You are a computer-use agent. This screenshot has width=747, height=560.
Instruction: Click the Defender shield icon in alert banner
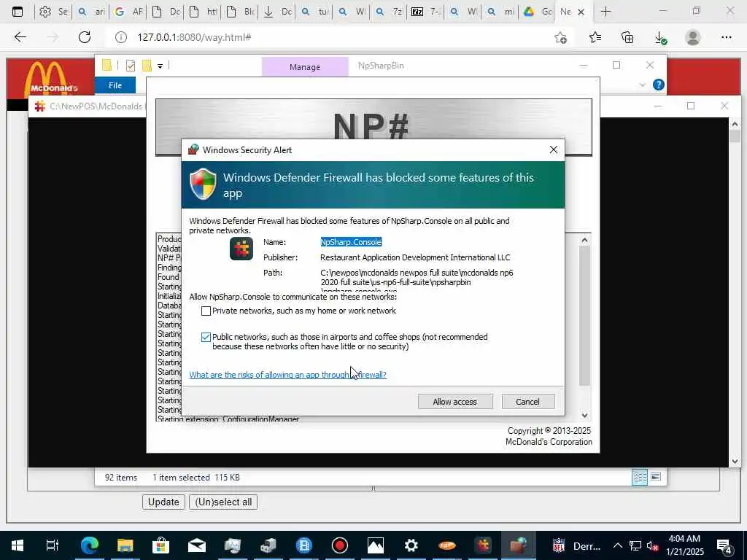203,184
